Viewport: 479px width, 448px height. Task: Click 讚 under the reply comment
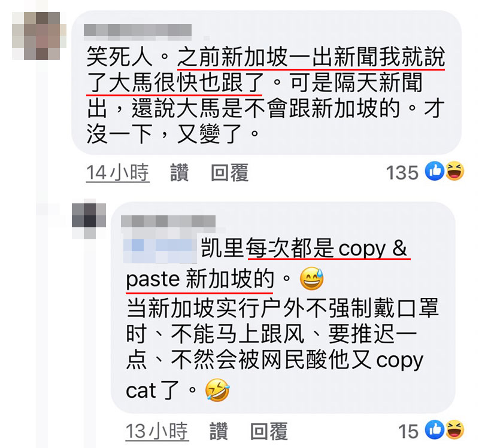pyautogui.click(x=219, y=431)
